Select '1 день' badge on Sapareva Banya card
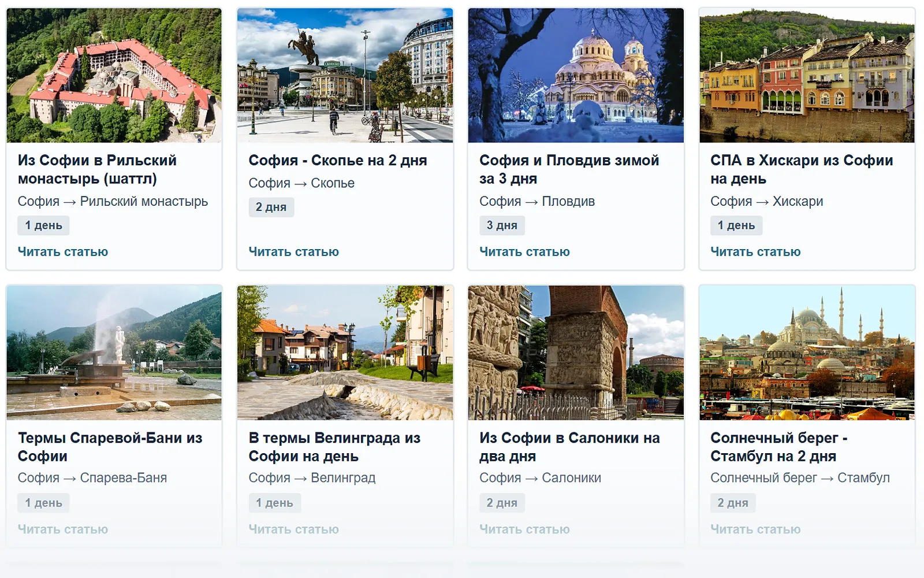Screen dimensions: 924x578 click(x=43, y=503)
